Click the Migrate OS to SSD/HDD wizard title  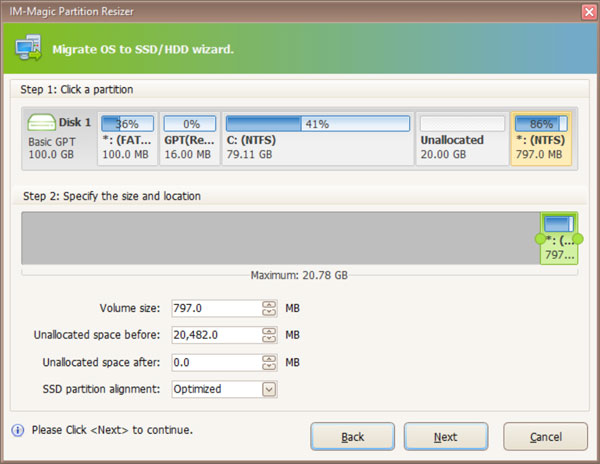143,49
